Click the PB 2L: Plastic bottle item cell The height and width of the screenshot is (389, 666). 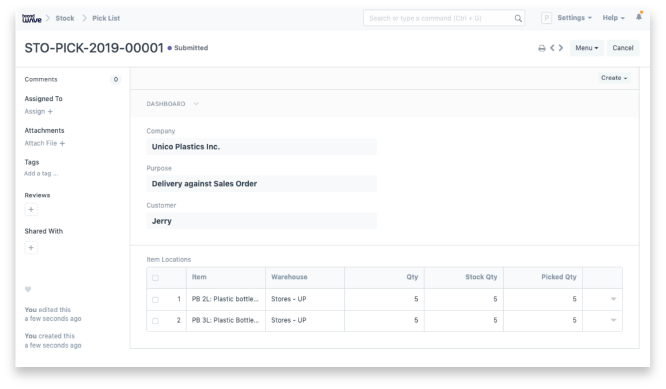click(226, 299)
